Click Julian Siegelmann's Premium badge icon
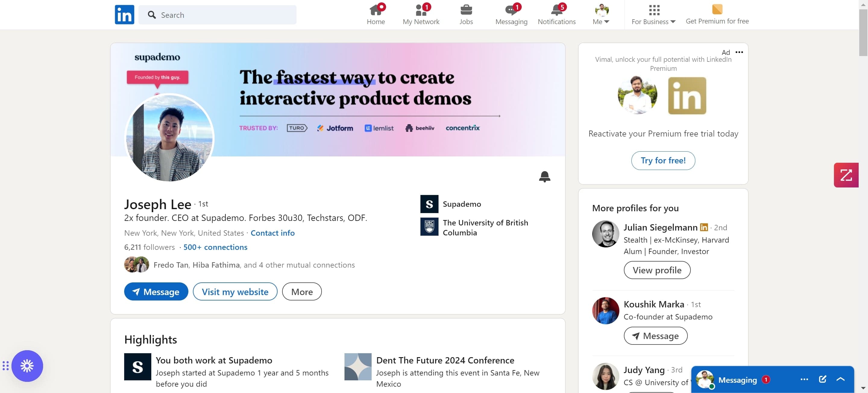The image size is (868, 393). [703, 228]
